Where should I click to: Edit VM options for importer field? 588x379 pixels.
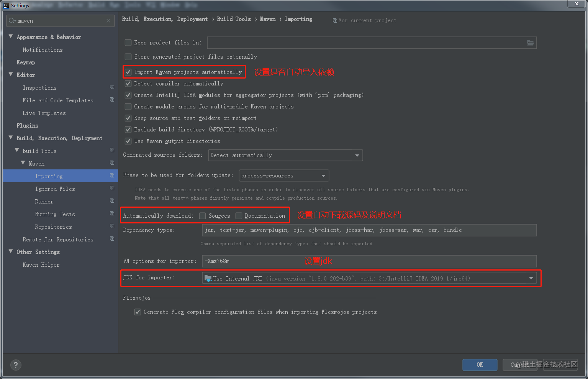point(369,261)
